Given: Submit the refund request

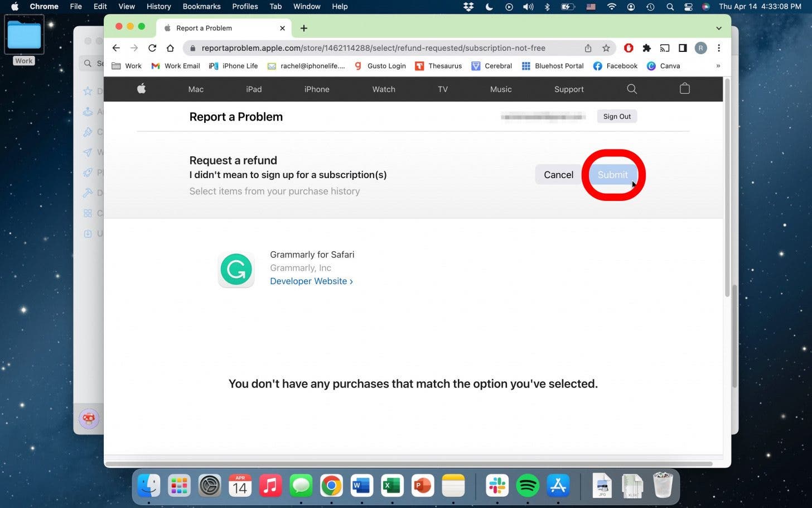Looking at the screenshot, I should (x=612, y=175).
